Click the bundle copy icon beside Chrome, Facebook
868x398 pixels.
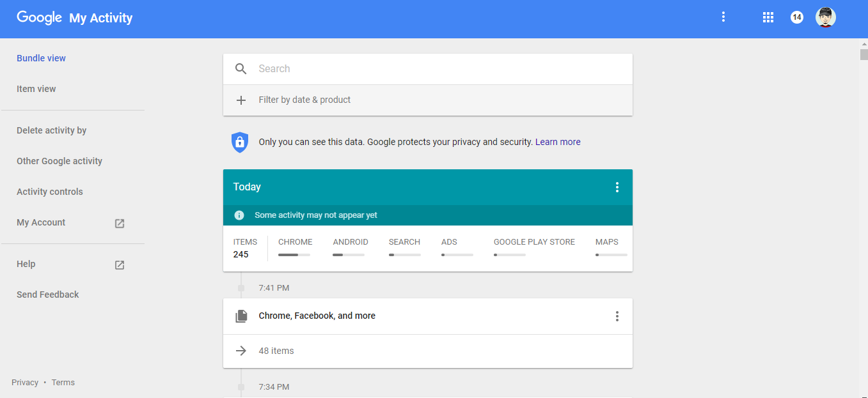(241, 316)
